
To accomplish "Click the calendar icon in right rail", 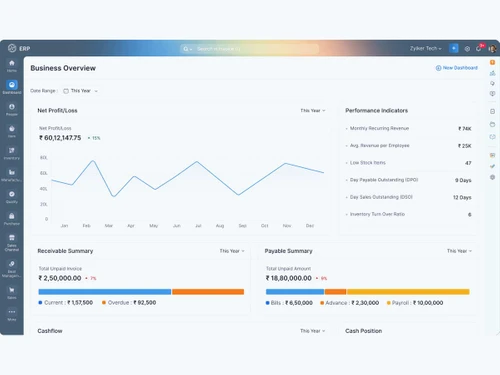I will point(492,111).
